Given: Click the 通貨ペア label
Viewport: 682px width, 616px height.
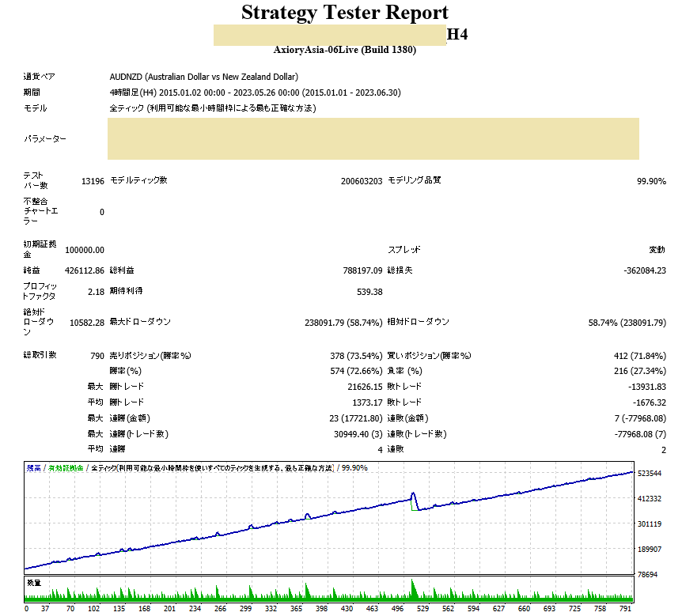Looking at the screenshot, I should pos(39,77).
